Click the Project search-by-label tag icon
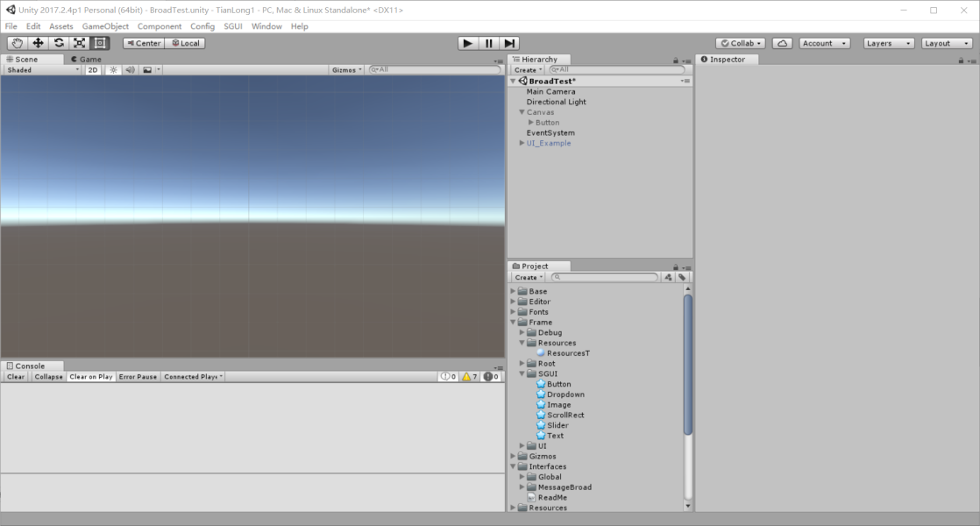This screenshot has width=980, height=526. coord(682,277)
